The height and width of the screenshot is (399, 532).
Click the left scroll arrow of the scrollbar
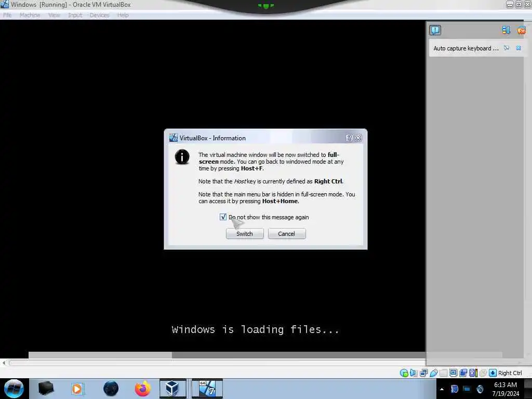pyautogui.click(x=4, y=363)
